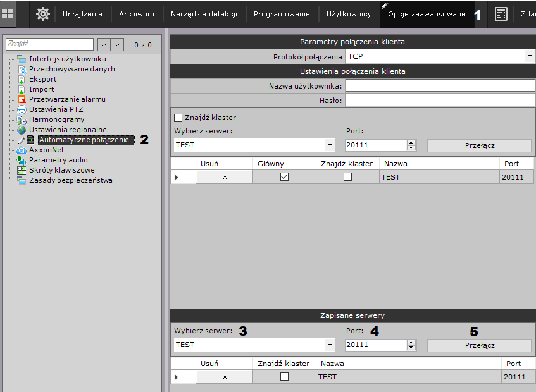The width and height of the screenshot is (536, 392).
Task: Open the layouts grid icon at top-left
Action: pyautogui.click(x=8, y=13)
